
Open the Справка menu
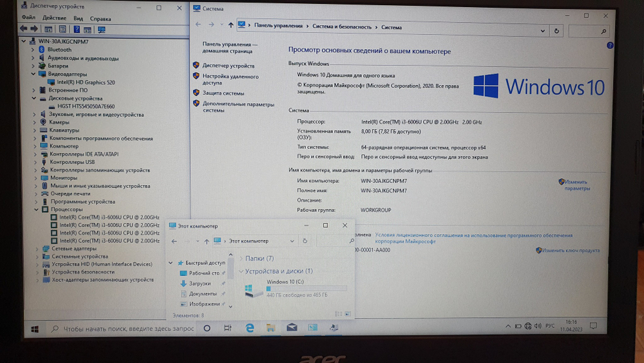click(100, 19)
